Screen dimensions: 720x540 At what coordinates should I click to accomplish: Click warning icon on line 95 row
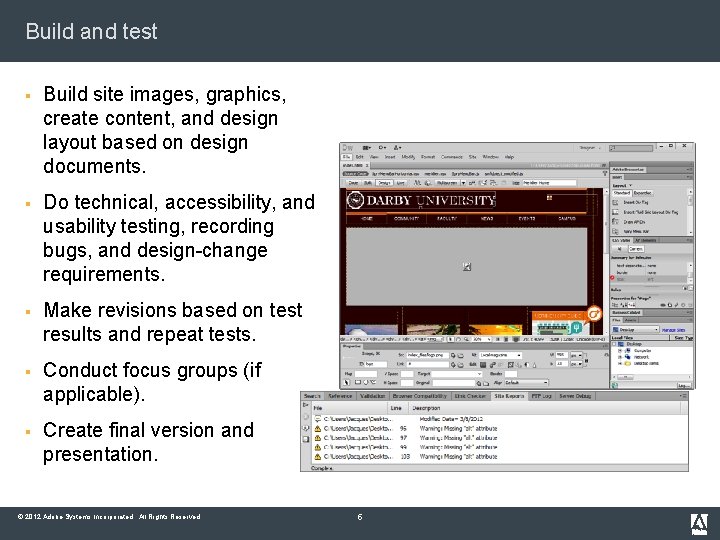point(317,428)
